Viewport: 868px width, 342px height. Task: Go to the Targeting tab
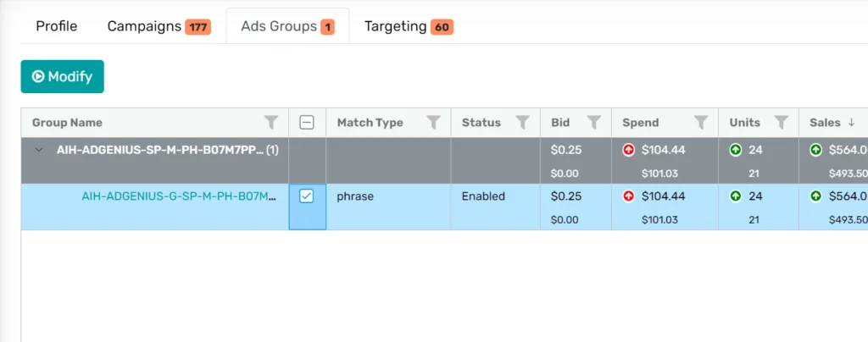point(409,26)
